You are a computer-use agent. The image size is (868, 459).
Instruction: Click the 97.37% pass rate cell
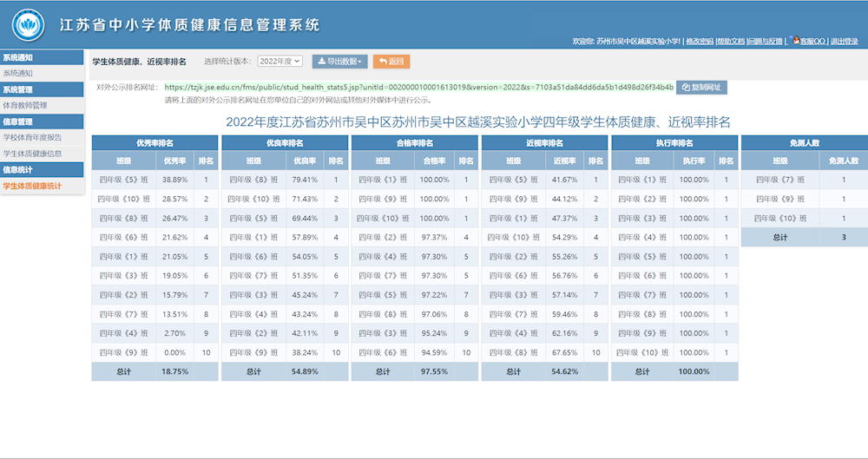[435, 237]
